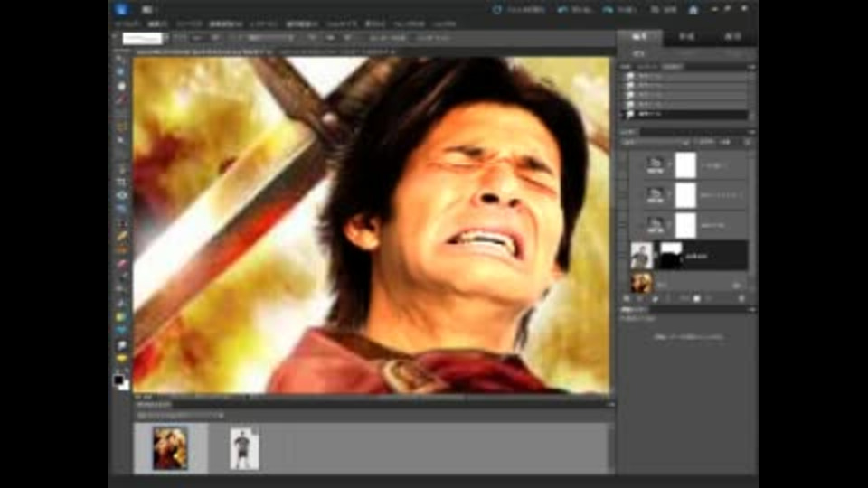Open the Project Bin show-files dropdown
Screen dimensions: 868x488
click(x=181, y=415)
